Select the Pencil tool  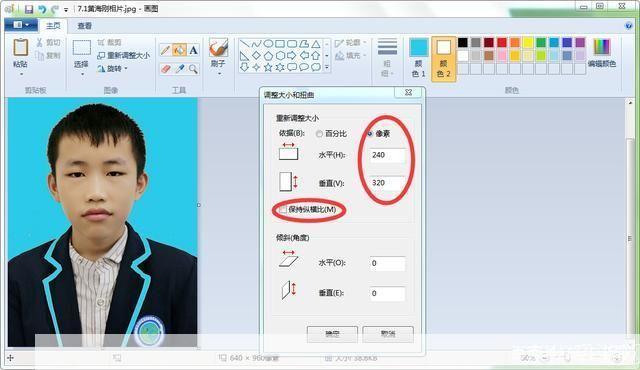(x=165, y=50)
